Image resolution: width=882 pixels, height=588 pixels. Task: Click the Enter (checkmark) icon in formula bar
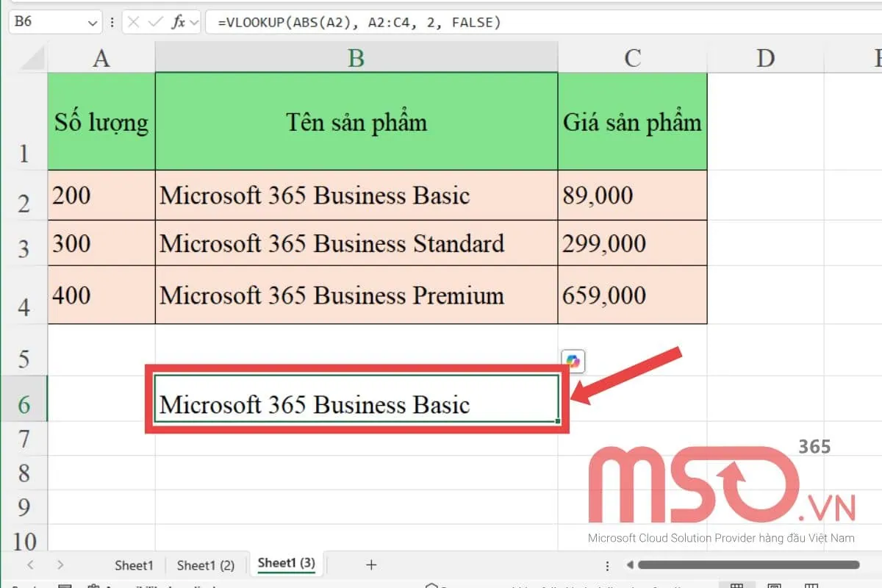(x=154, y=22)
